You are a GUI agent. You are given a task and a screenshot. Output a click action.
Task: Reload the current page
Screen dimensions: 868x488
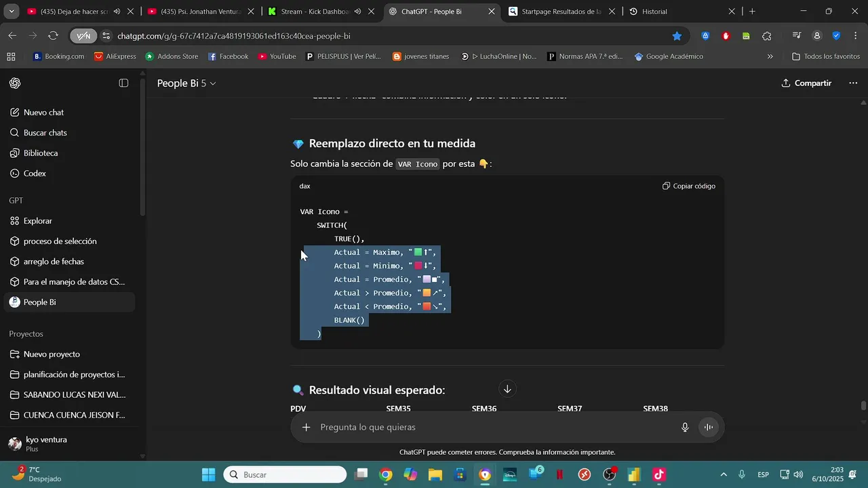53,36
